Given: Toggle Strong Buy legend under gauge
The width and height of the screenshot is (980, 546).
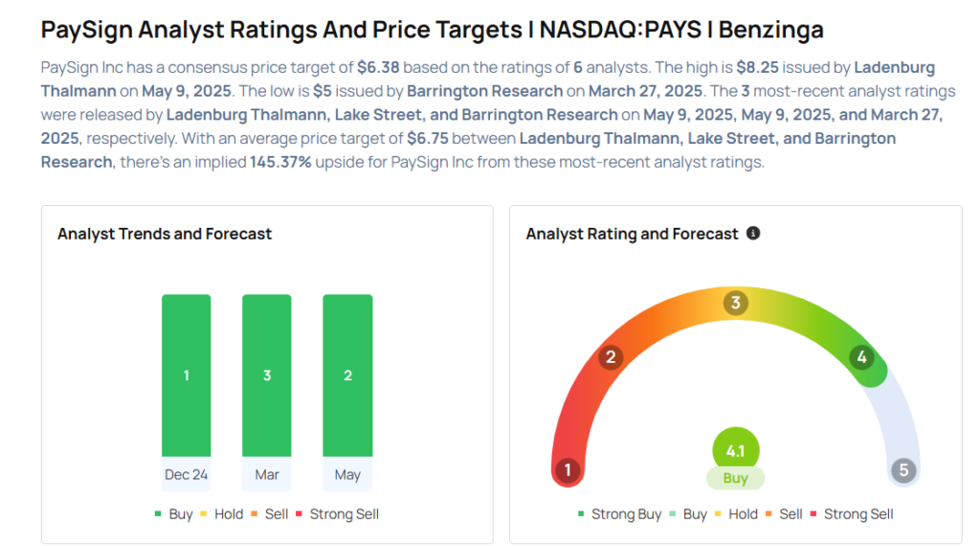Looking at the screenshot, I should pos(619,514).
